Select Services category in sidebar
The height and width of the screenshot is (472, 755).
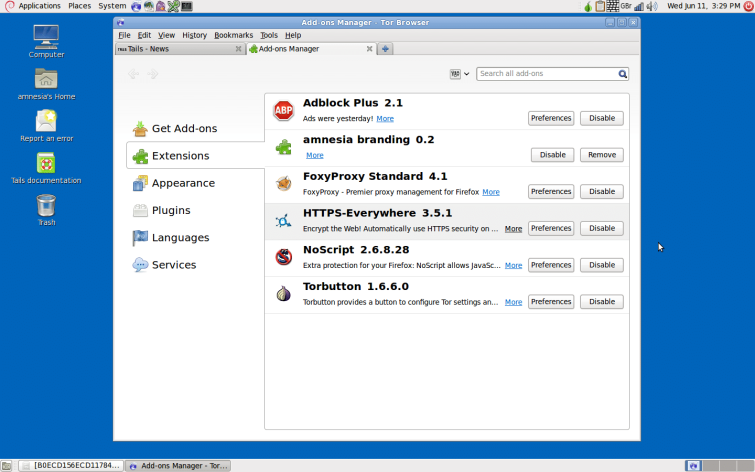pyautogui.click(x=195, y=265)
